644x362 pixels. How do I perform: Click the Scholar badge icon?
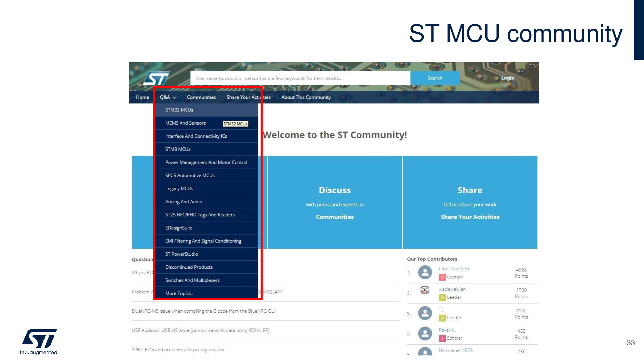pos(442,338)
